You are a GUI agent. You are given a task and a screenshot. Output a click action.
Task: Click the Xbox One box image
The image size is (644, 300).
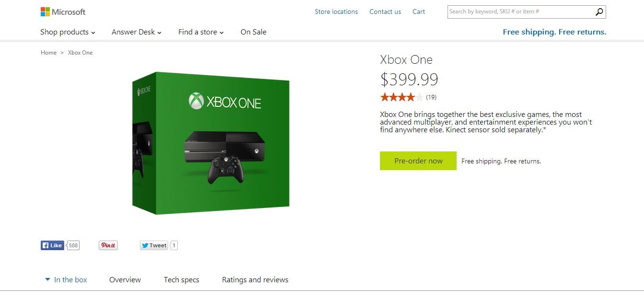coord(211,143)
